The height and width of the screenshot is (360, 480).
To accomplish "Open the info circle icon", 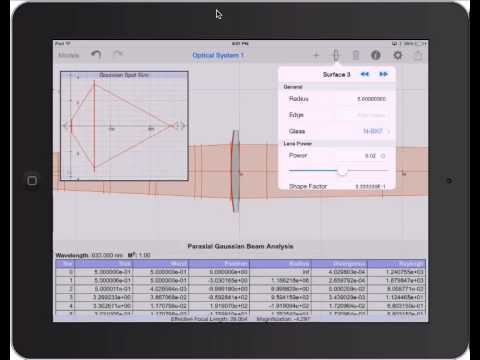I will (x=376, y=55).
